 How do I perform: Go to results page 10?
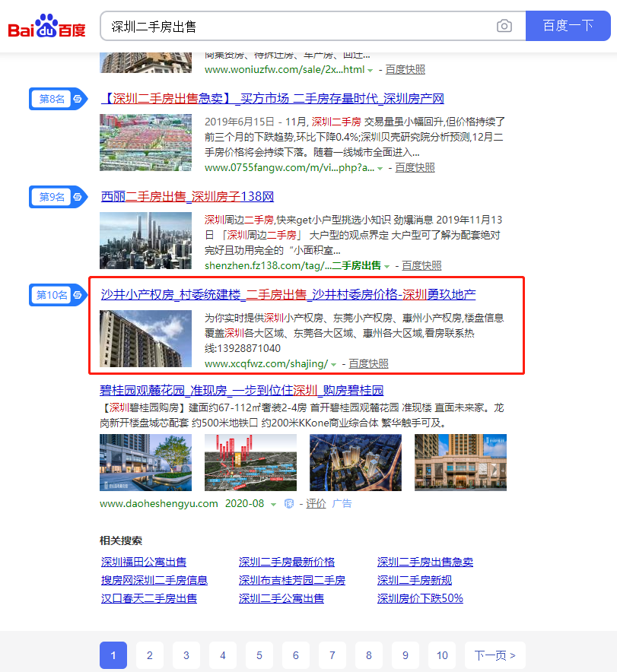pyautogui.click(x=442, y=655)
